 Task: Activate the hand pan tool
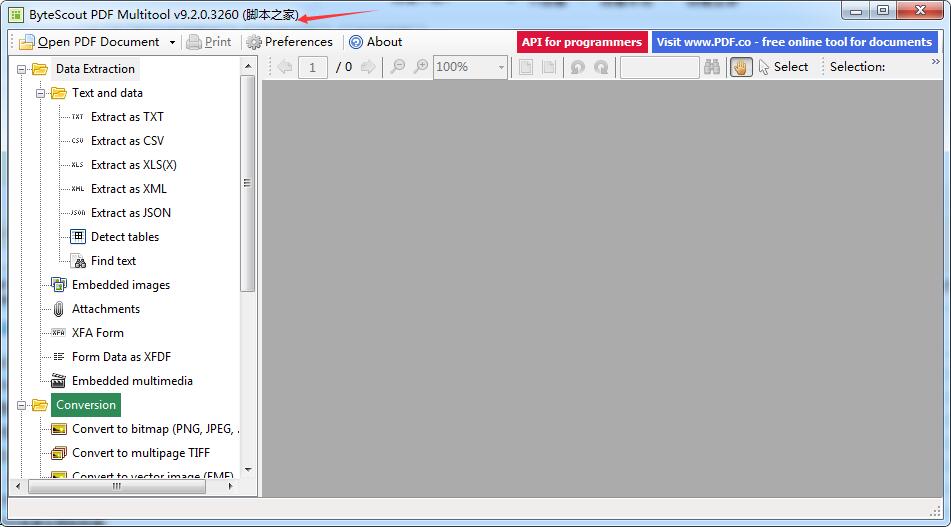(x=741, y=67)
